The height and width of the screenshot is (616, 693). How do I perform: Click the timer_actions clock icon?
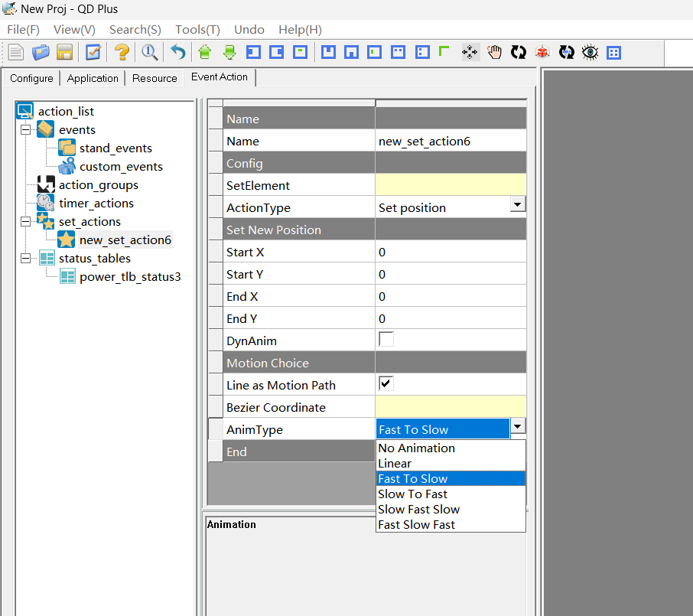point(46,203)
